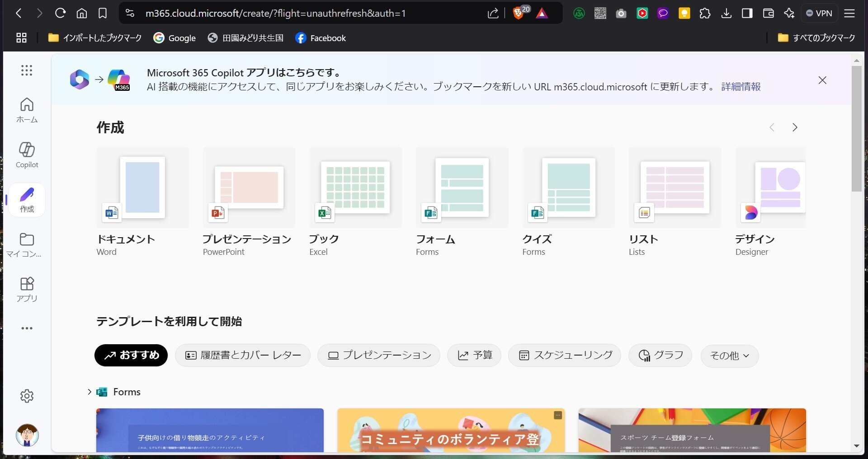The width and height of the screenshot is (868, 459).
Task: Open アプリ in the sidebar
Action: click(27, 290)
